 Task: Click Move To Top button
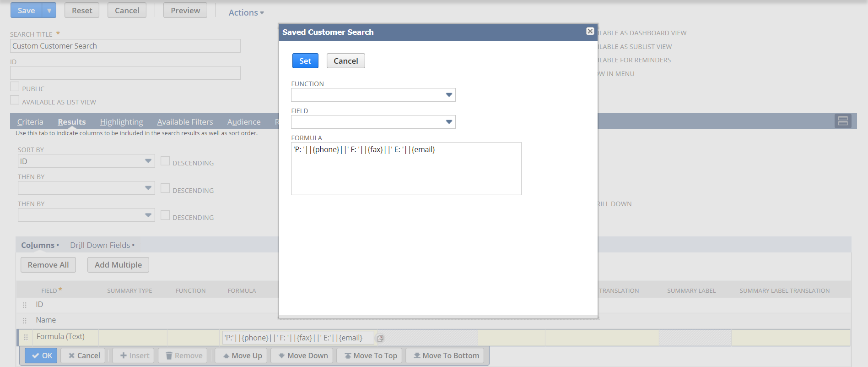point(370,356)
